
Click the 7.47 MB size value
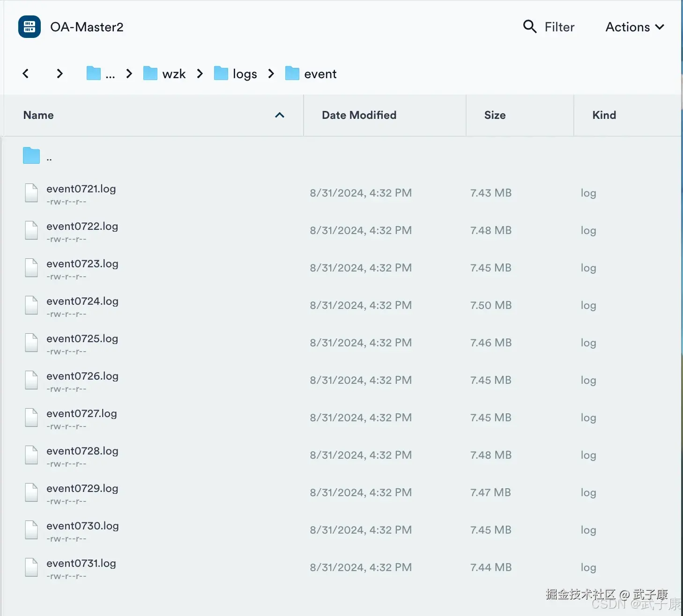pos(490,492)
